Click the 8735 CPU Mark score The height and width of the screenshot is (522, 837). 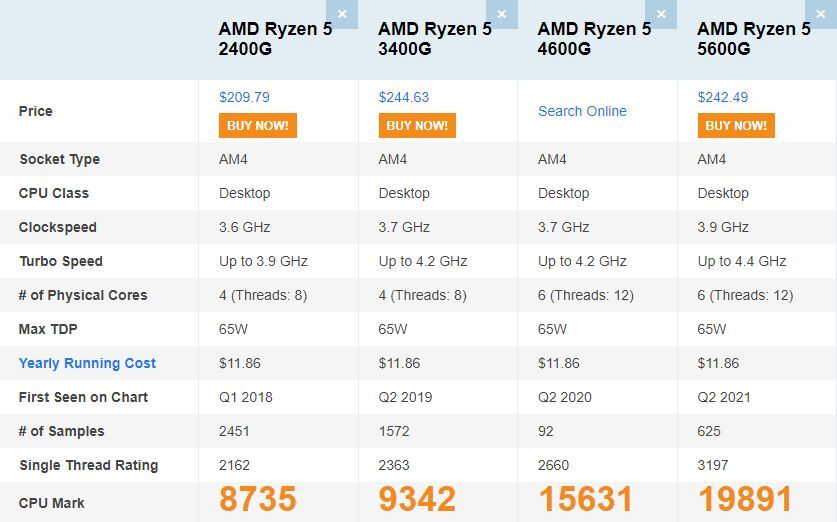pyautogui.click(x=258, y=500)
